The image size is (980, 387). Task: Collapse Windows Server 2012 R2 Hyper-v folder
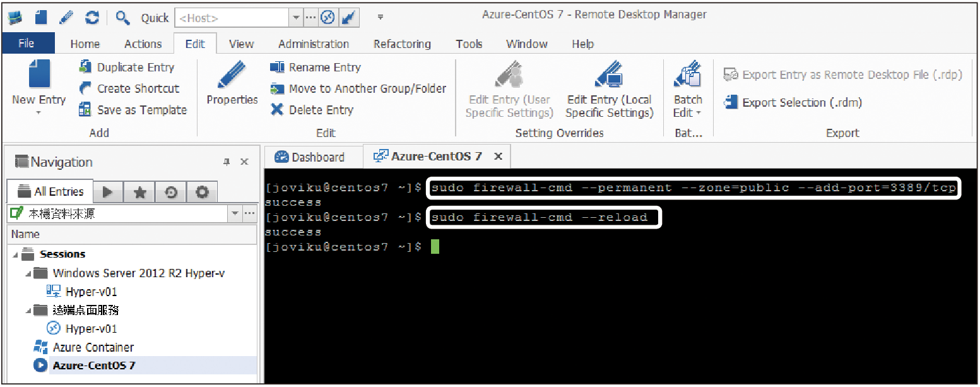[27, 273]
